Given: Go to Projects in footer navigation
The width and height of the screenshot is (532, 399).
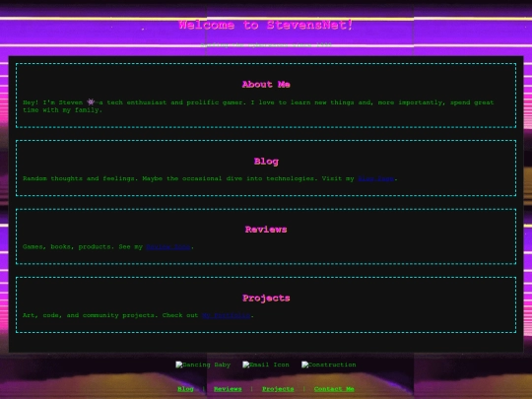Looking at the screenshot, I should pyautogui.click(x=278, y=389).
